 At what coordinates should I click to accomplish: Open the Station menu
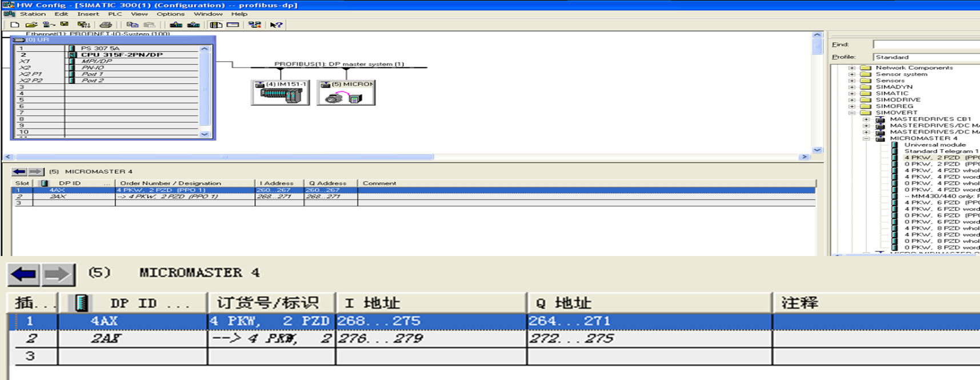(33, 14)
